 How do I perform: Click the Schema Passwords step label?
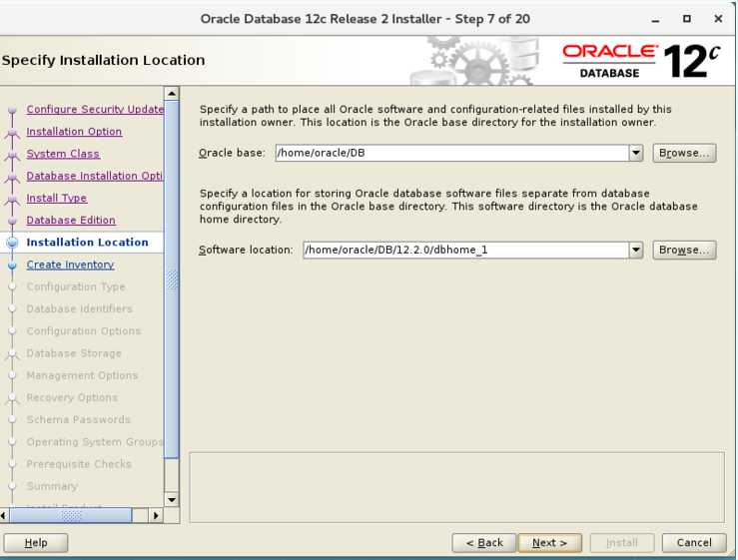pos(79,419)
